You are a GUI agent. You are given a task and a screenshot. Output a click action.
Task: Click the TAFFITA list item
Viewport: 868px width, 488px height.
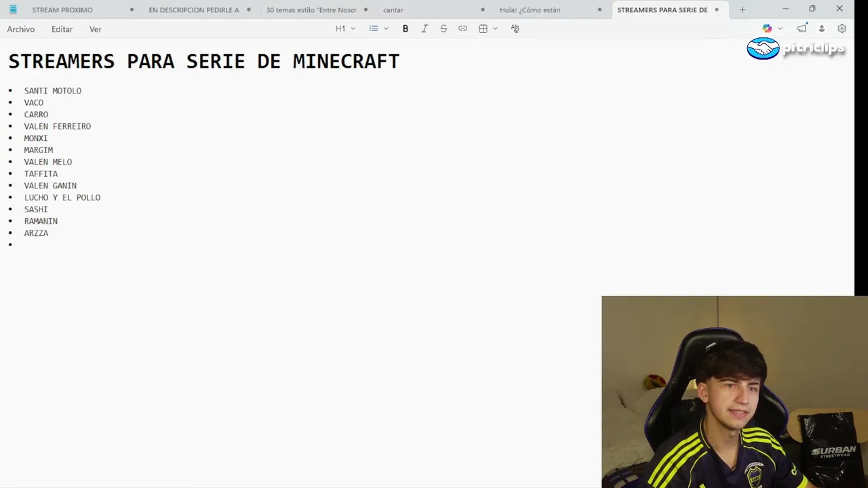tap(41, 174)
